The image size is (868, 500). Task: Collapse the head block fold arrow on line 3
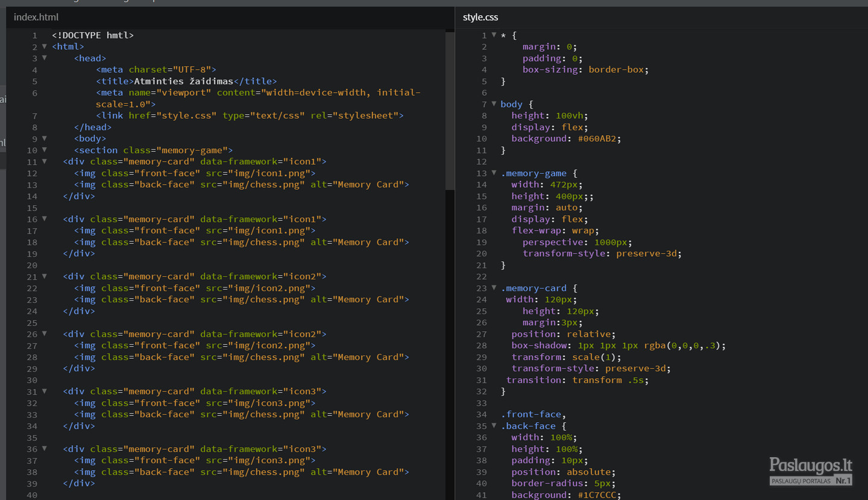pos(44,58)
